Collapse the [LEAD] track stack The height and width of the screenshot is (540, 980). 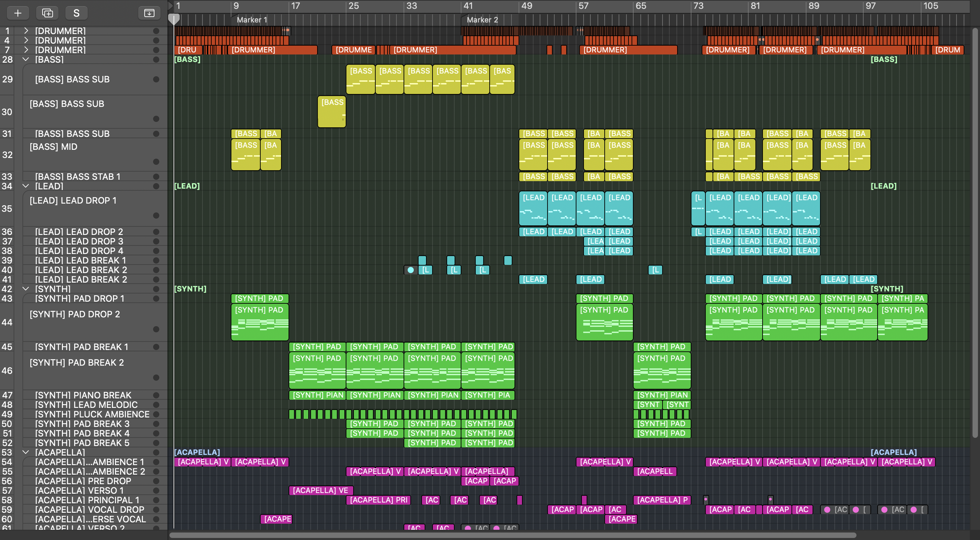26,186
